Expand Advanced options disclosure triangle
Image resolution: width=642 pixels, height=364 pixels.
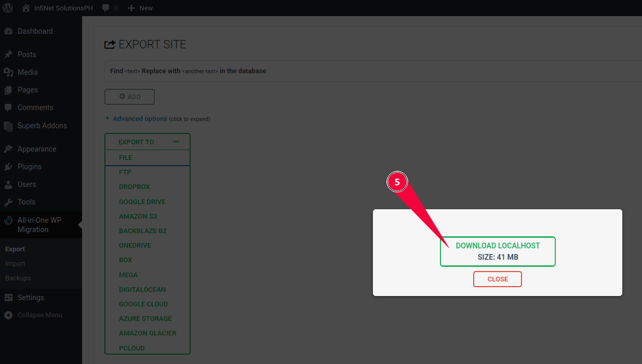(x=108, y=118)
